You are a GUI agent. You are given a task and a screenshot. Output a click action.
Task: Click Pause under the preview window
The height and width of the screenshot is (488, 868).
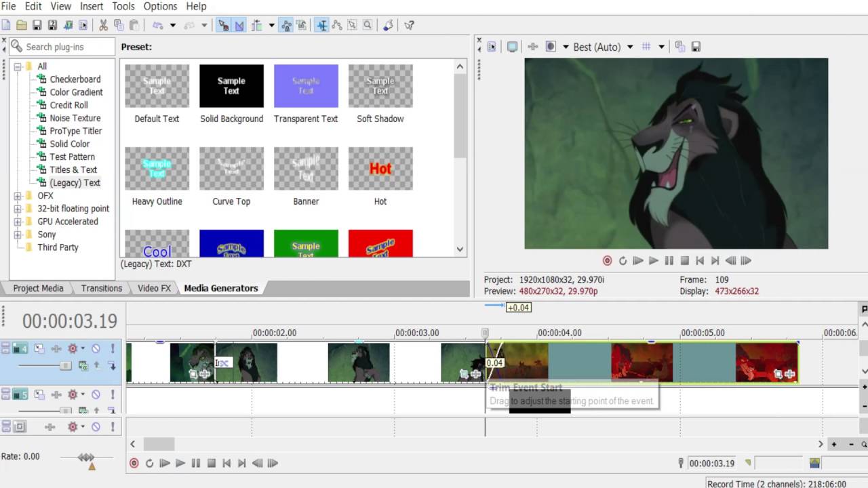pos(669,260)
